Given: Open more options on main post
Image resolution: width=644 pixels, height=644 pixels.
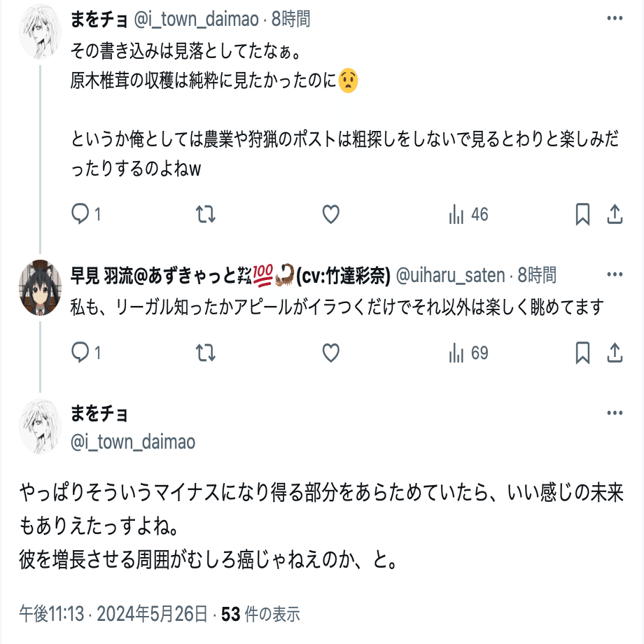Looking at the screenshot, I should point(614,414).
